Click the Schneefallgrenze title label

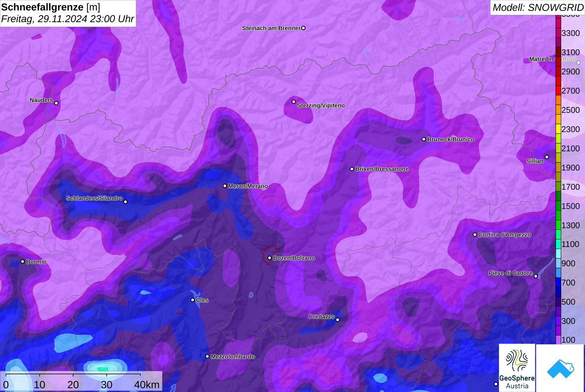pos(42,7)
